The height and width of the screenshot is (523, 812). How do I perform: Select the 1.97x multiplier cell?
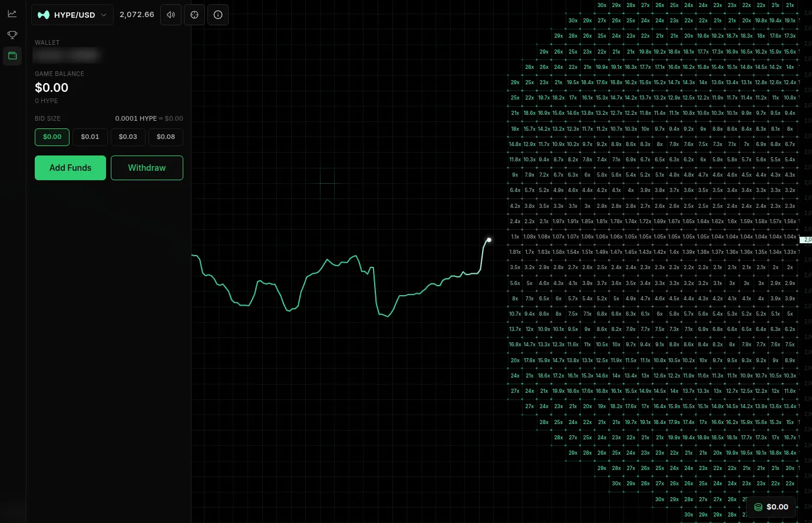pyautogui.click(x=559, y=221)
